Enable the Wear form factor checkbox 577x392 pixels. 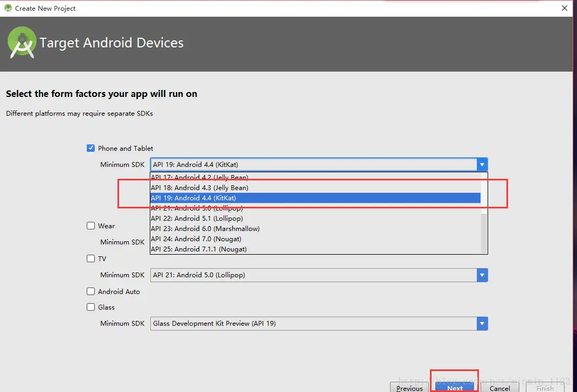tap(91, 226)
